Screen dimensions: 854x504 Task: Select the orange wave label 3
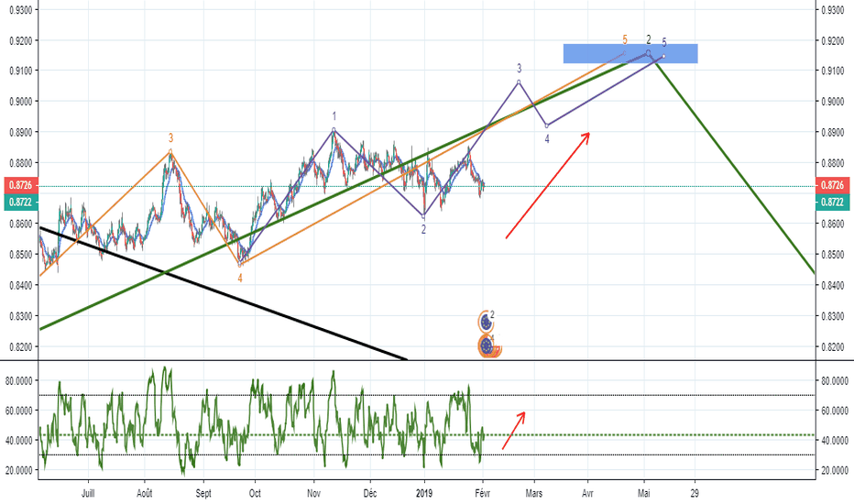pos(170,138)
